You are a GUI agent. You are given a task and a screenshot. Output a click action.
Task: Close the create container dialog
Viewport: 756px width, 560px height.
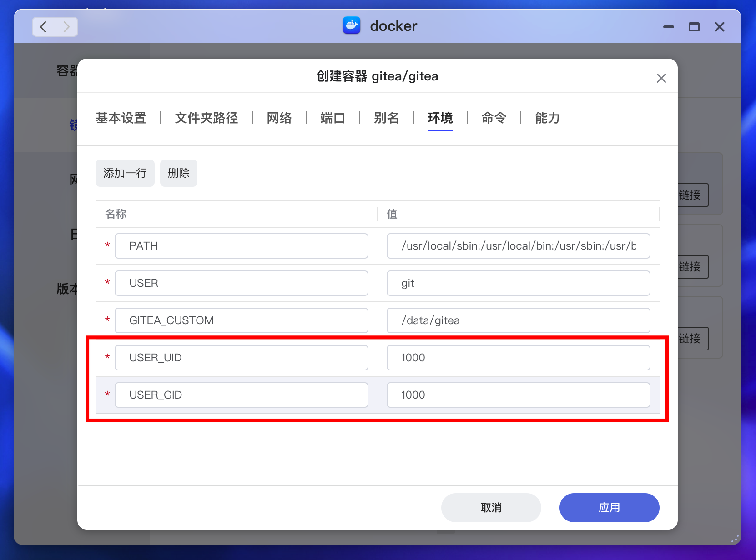[x=661, y=78]
